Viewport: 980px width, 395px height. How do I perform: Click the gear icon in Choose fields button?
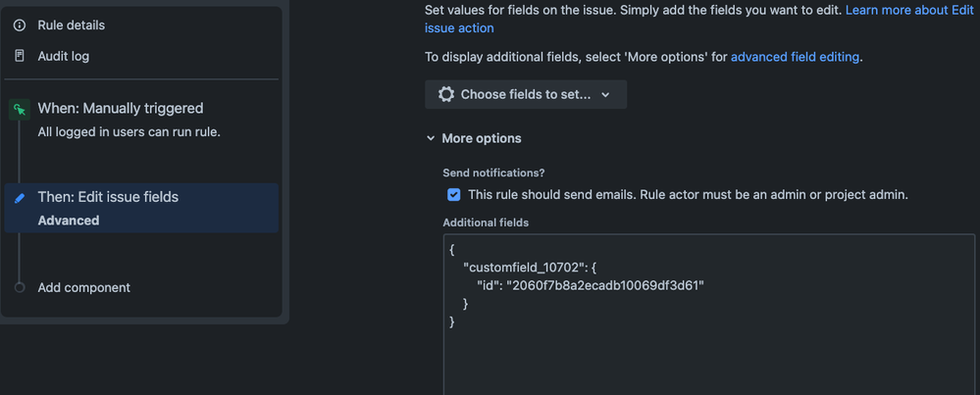pyautogui.click(x=446, y=95)
